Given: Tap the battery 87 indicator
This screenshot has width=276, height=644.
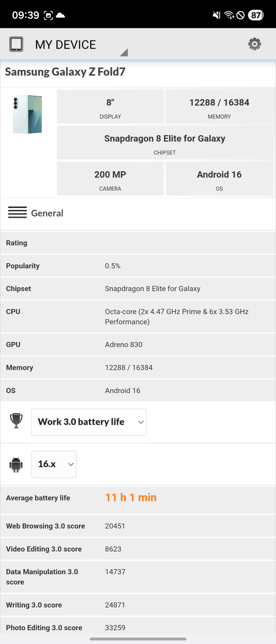Looking at the screenshot, I should click(x=256, y=15).
